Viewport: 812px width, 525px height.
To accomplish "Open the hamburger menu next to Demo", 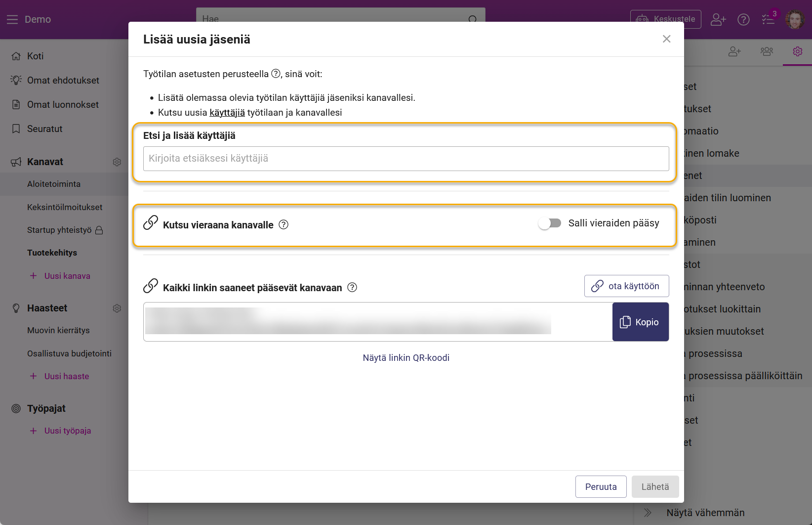I will (12, 19).
